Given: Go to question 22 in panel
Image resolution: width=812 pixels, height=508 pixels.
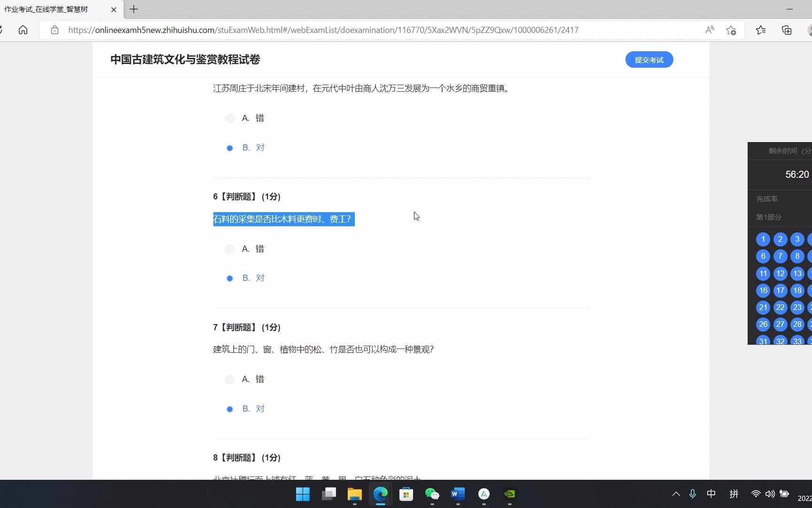Looking at the screenshot, I should pyautogui.click(x=780, y=308).
